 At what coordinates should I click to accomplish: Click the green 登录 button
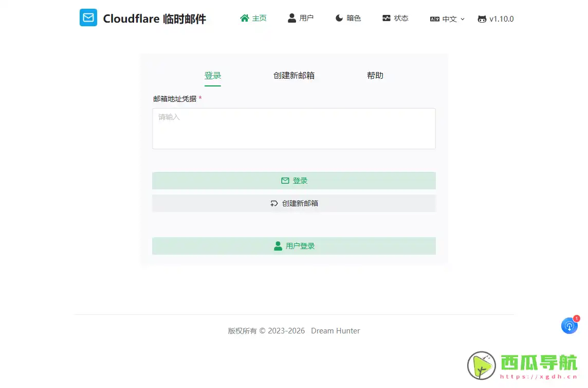[293, 181]
